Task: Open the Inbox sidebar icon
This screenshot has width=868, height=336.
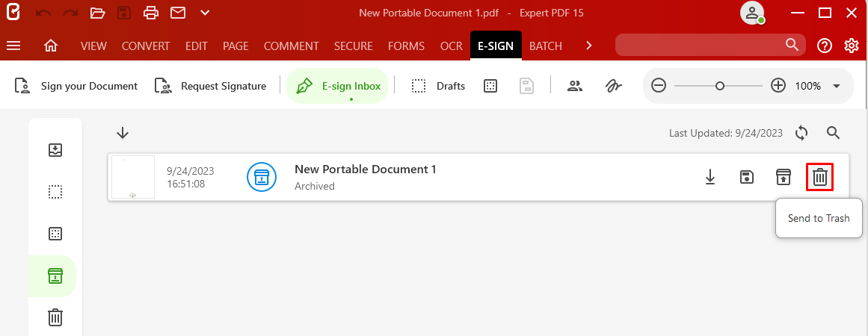Action: pos(55,150)
